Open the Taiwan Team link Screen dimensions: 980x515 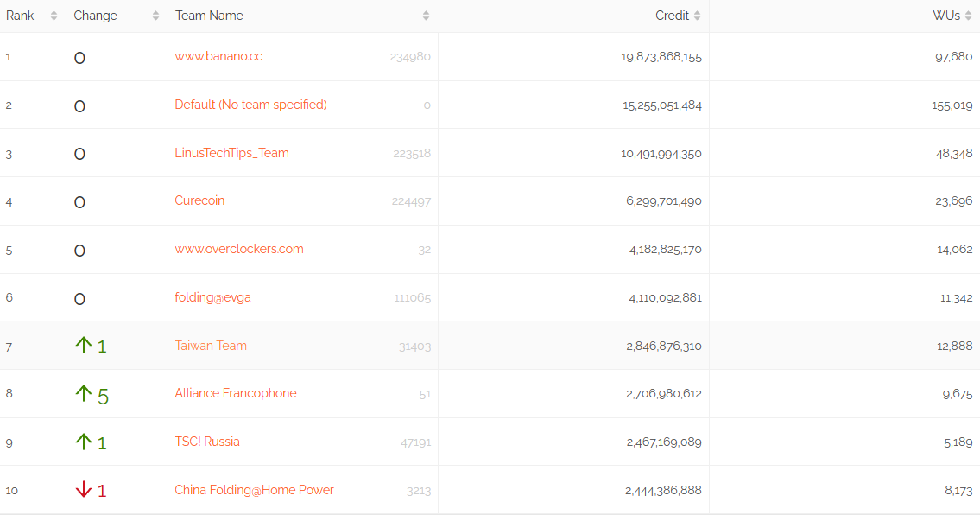(211, 346)
